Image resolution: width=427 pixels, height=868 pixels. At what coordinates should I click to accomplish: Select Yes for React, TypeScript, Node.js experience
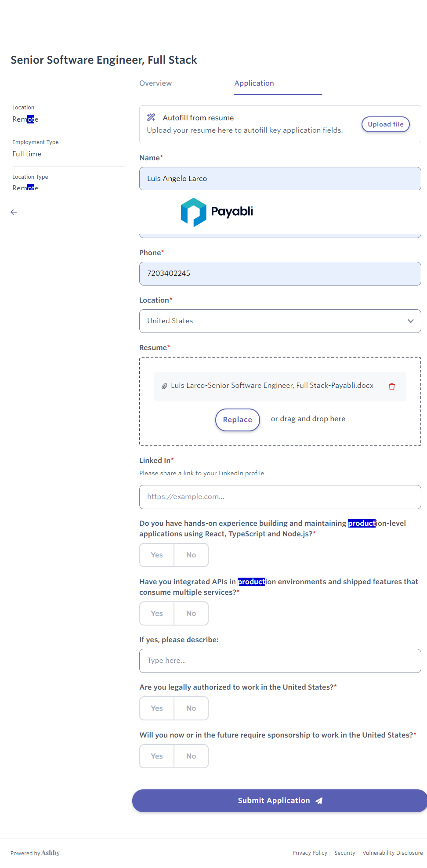(157, 555)
